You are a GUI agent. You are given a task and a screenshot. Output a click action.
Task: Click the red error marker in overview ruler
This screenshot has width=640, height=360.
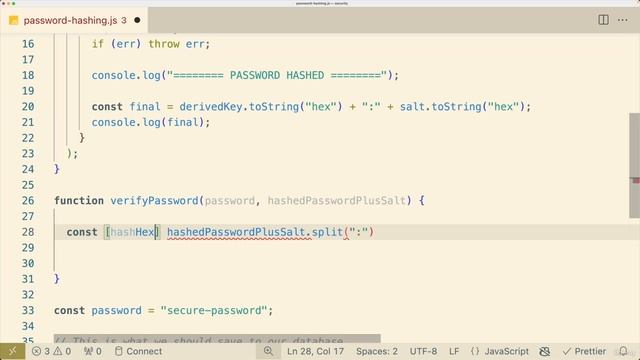(636, 180)
